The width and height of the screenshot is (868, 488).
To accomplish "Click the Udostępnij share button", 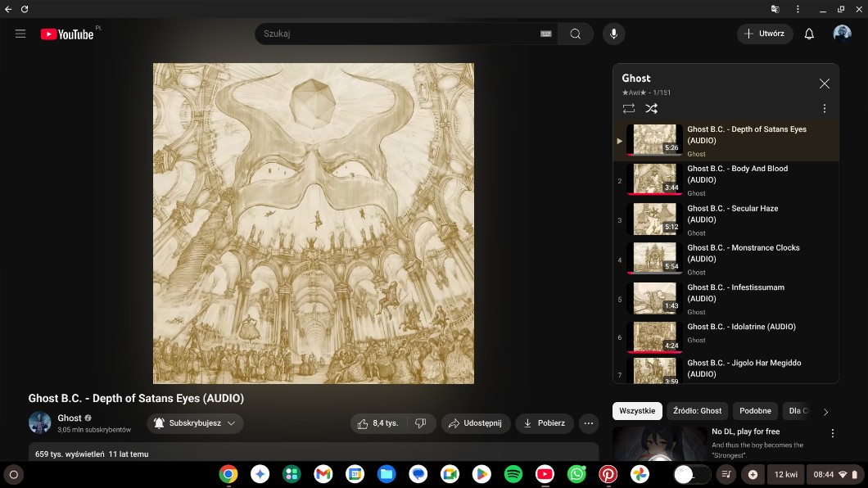I will 476,423.
